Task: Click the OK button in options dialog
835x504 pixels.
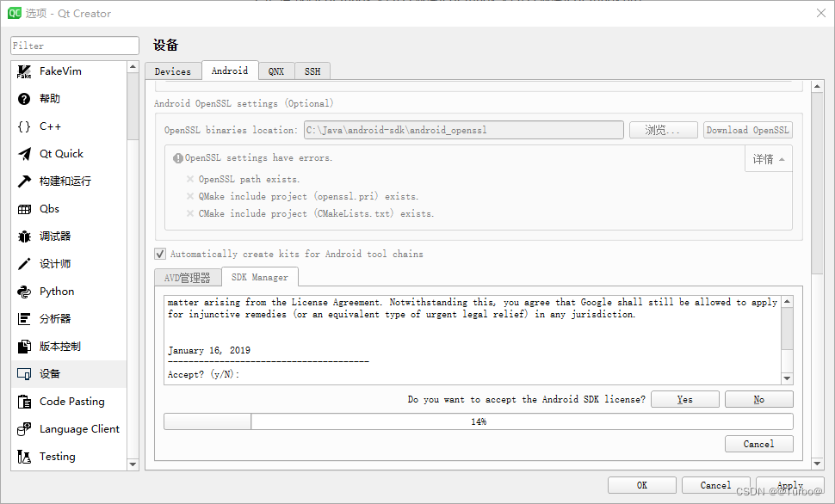Action: coord(641,485)
